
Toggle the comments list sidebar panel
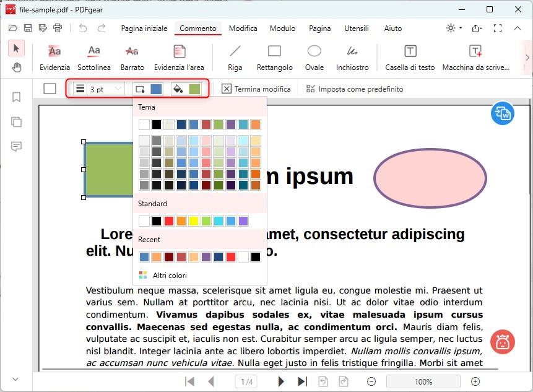click(16, 147)
